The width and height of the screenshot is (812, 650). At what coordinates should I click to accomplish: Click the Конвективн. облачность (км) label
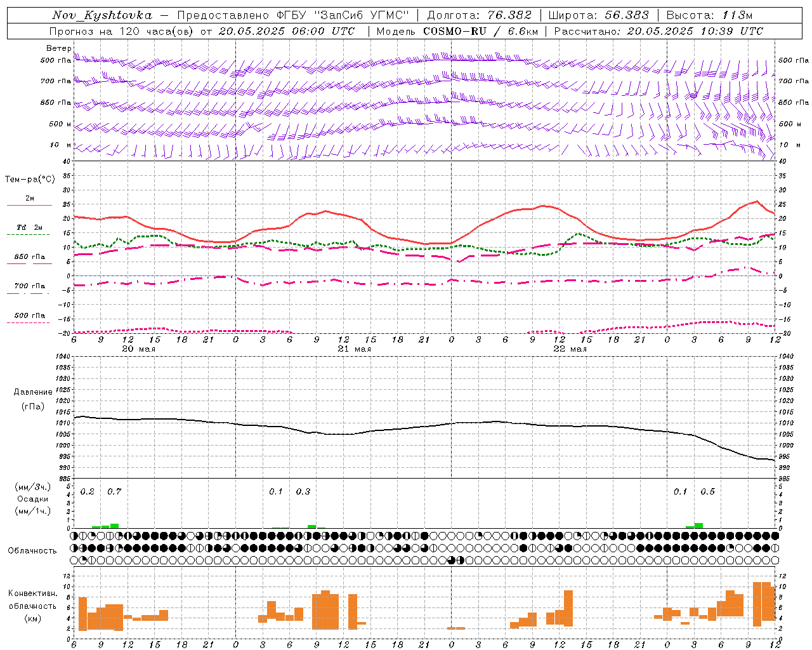tap(32, 606)
